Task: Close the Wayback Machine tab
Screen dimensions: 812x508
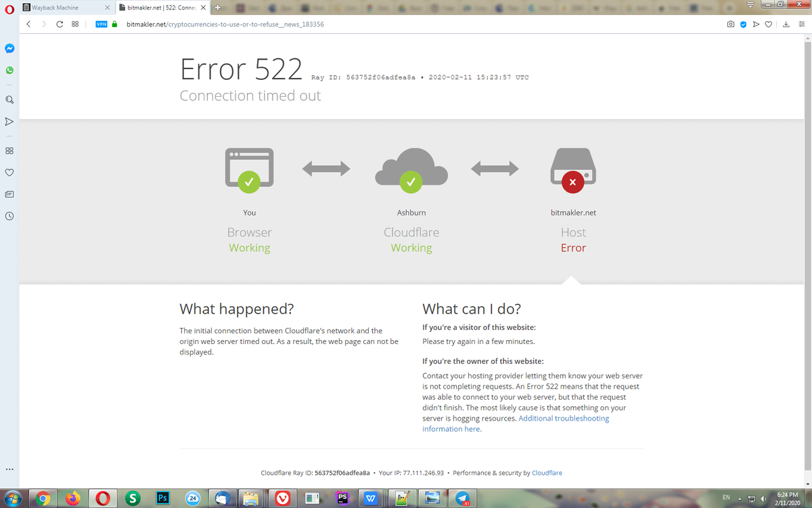Action: 108,7
